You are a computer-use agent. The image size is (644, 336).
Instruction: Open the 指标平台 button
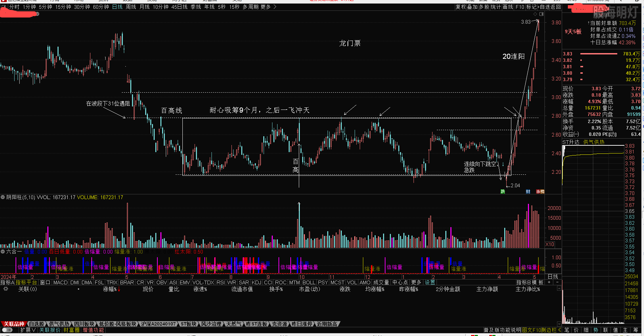click(x=26, y=282)
